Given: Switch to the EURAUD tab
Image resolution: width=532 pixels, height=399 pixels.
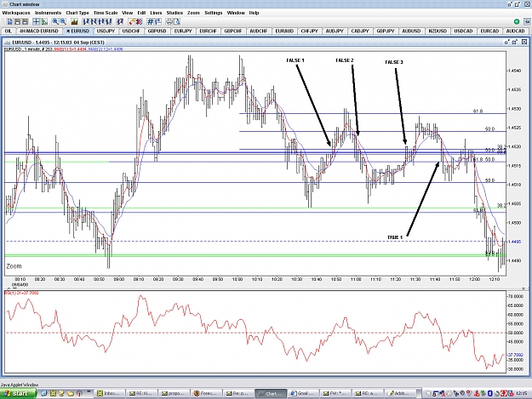Looking at the screenshot, I should point(284,31).
